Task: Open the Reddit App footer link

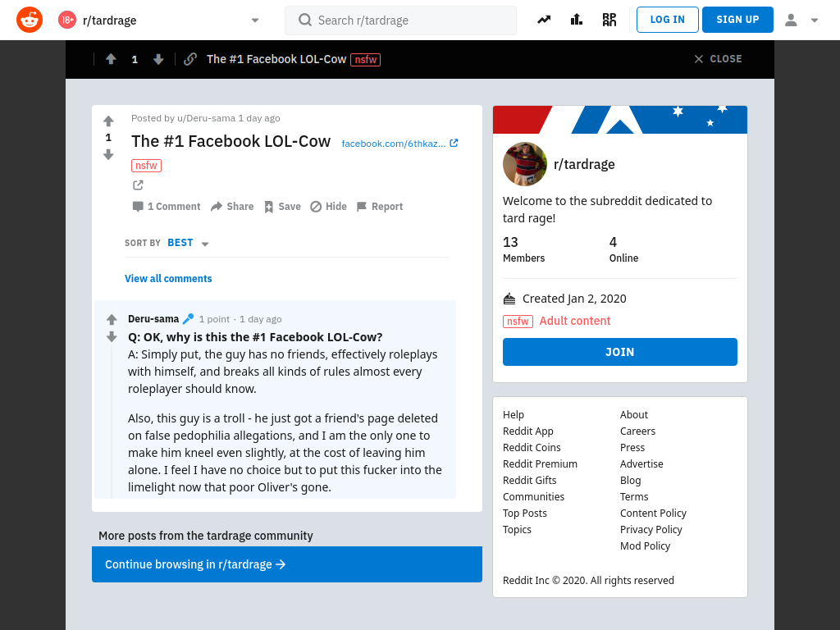Action: [x=527, y=431]
